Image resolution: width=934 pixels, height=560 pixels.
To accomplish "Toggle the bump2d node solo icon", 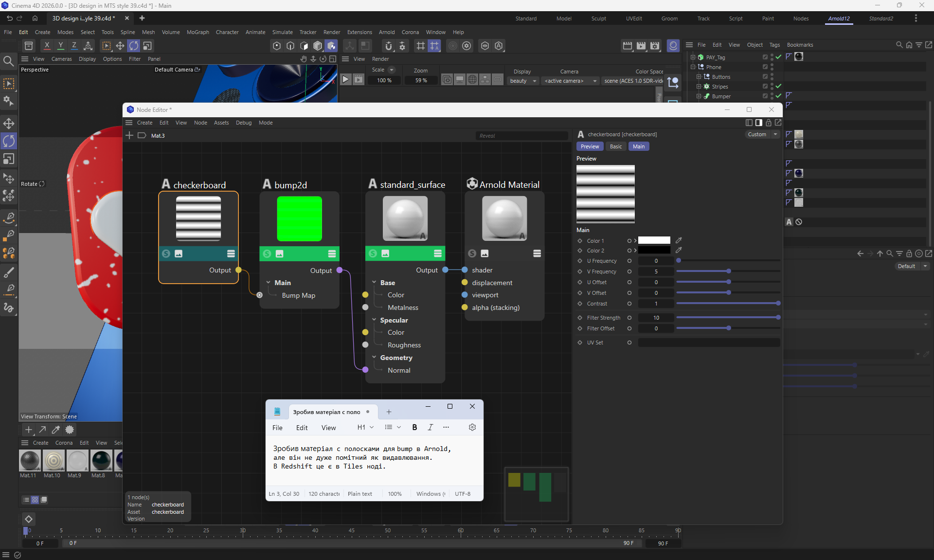I will (267, 253).
